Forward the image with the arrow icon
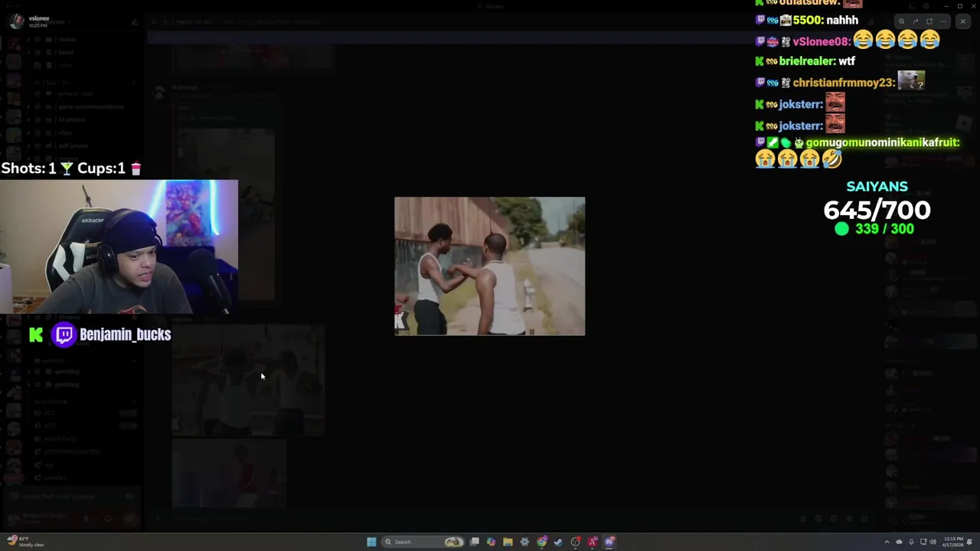 [915, 21]
